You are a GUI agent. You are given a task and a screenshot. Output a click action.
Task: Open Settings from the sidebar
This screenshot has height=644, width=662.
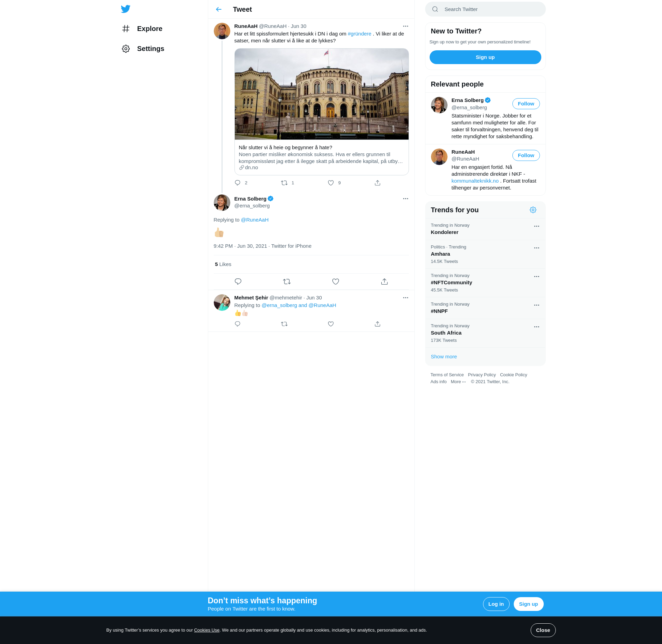click(143, 49)
